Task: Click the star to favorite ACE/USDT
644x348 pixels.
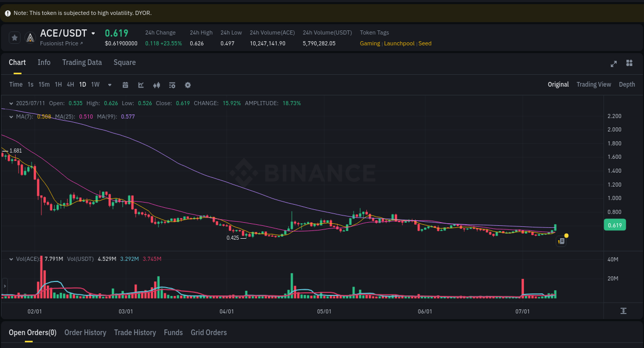Action: [x=14, y=37]
